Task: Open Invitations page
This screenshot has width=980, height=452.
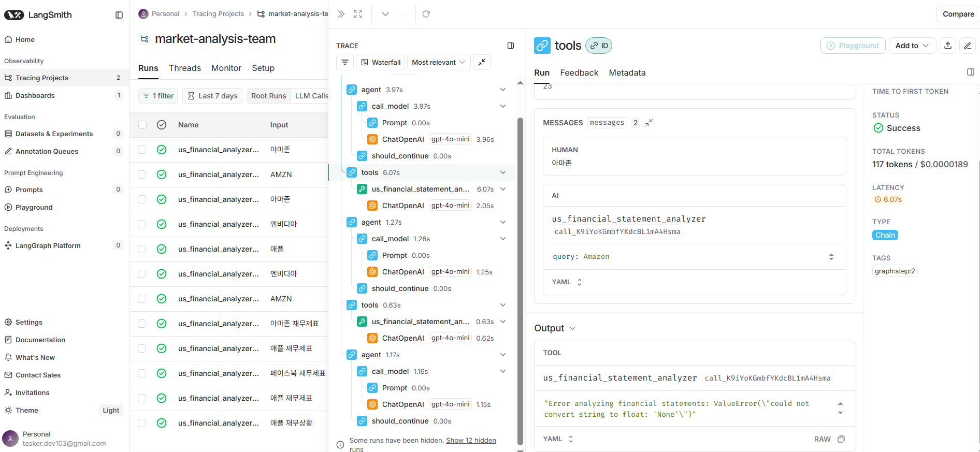Action: pos(32,392)
